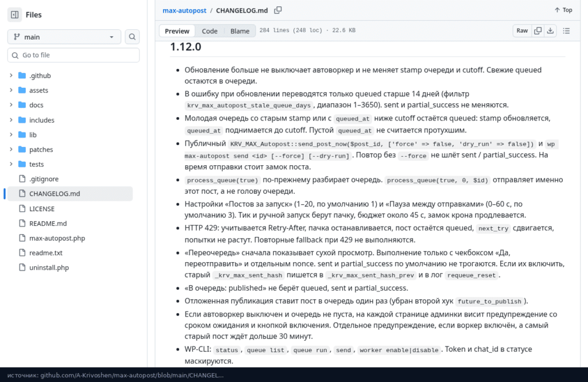Click the .github folder icon

click(x=22, y=75)
